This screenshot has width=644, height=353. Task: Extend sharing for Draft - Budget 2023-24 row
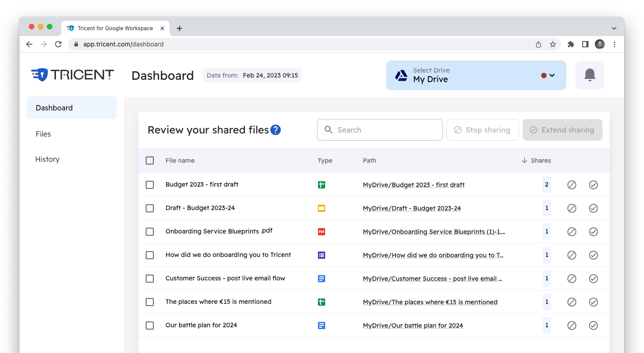[593, 208]
